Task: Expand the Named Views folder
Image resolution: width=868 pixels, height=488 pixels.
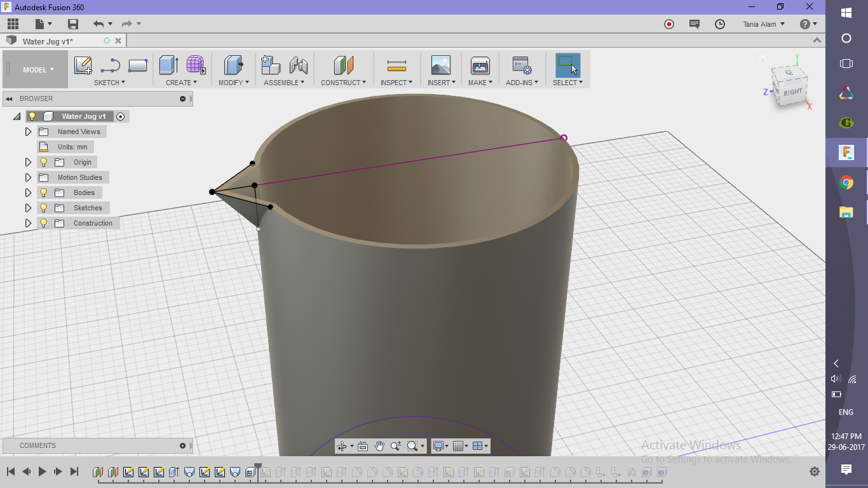Action: 28,132
